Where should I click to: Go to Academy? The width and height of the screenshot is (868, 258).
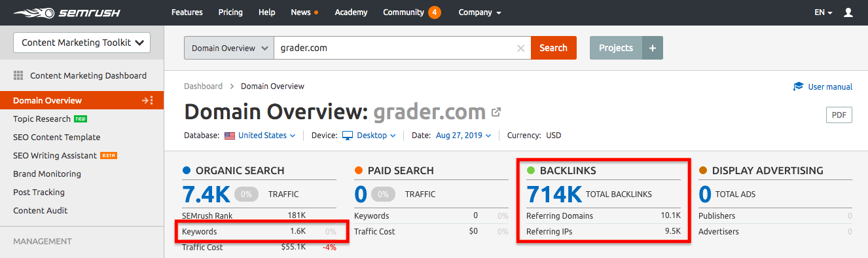tap(352, 12)
